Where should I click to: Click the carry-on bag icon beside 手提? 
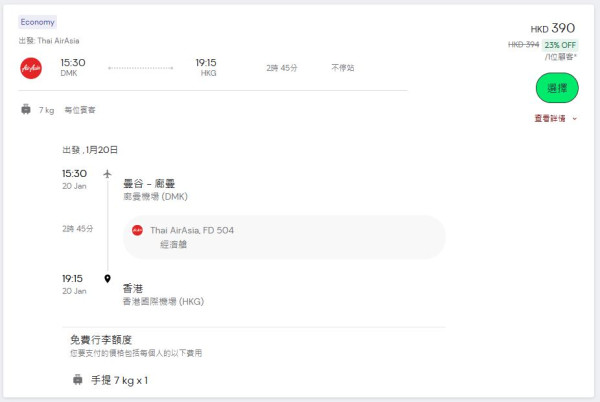pyautogui.click(x=77, y=380)
